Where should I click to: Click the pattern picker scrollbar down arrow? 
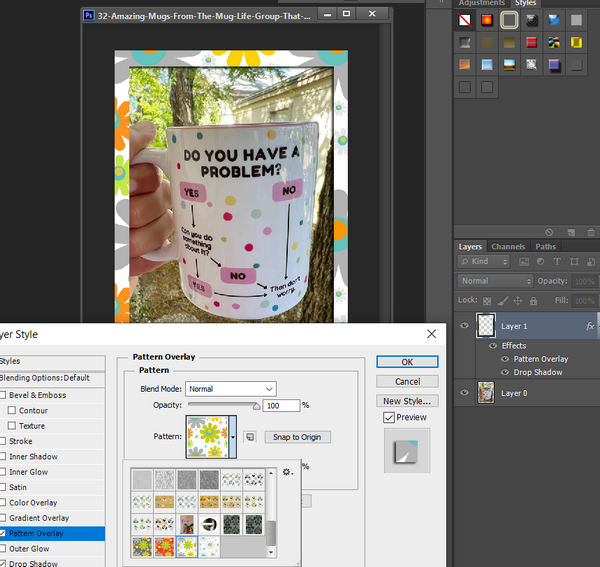[271, 552]
